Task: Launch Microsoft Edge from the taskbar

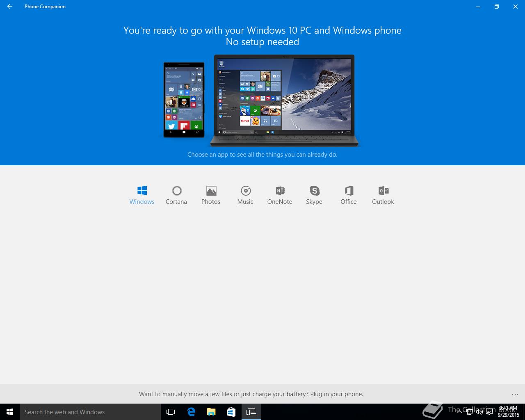Action: [x=191, y=412]
